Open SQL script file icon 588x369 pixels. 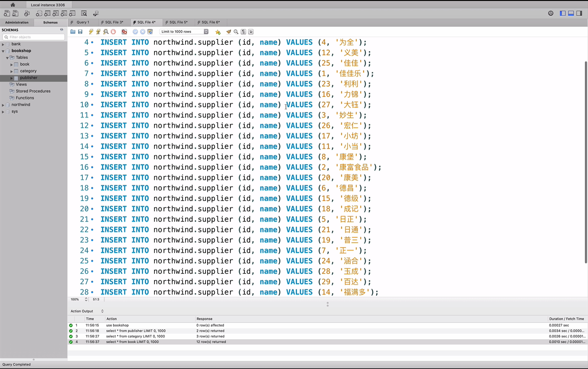pos(15,13)
